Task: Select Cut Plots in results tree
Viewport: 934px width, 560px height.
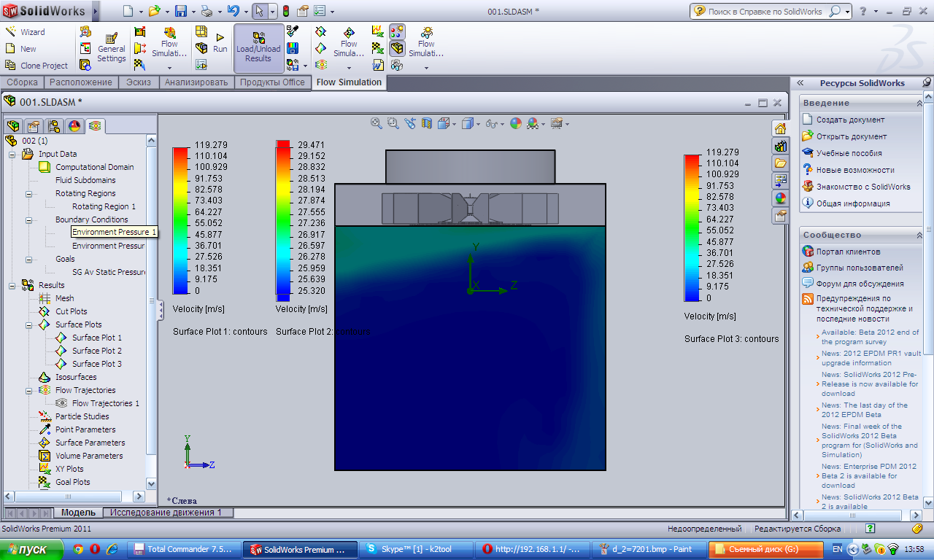Action: [x=71, y=311]
